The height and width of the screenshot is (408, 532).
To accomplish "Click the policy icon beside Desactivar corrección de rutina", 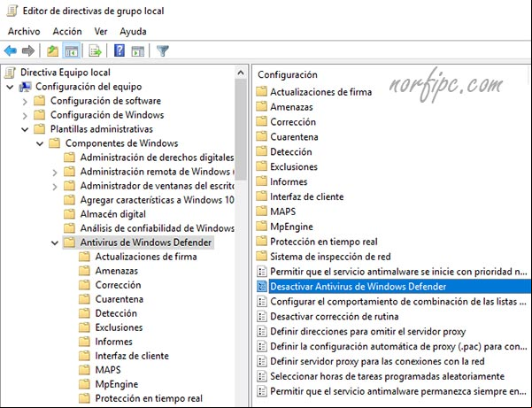I will pyautogui.click(x=262, y=317).
